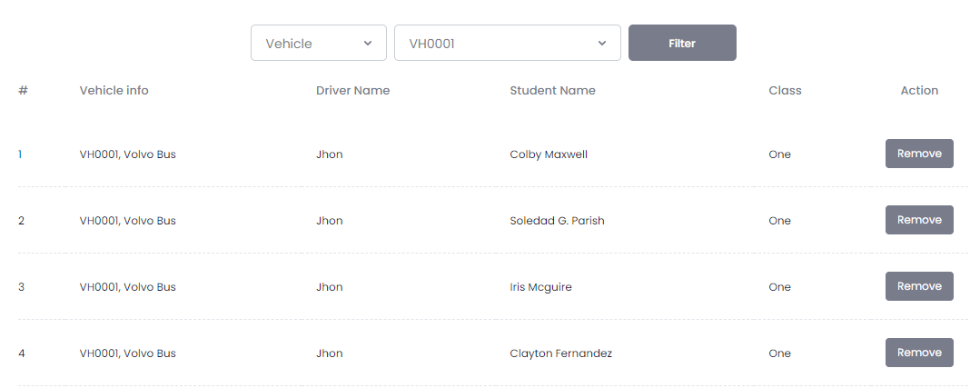
Task: Select the Clayton Fernandez student name
Action: [560, 353]
